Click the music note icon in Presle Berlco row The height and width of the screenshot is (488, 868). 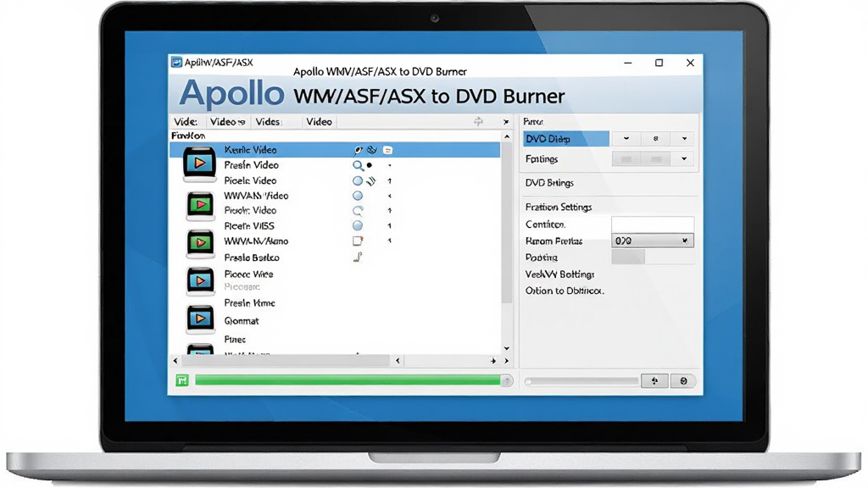[x=359, y=257]
